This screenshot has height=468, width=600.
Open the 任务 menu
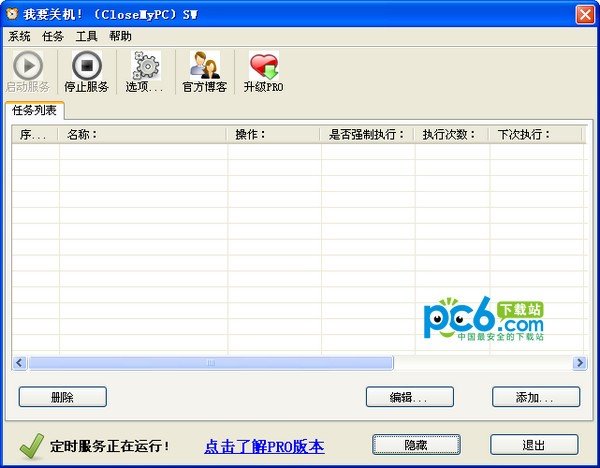(53, 36)
